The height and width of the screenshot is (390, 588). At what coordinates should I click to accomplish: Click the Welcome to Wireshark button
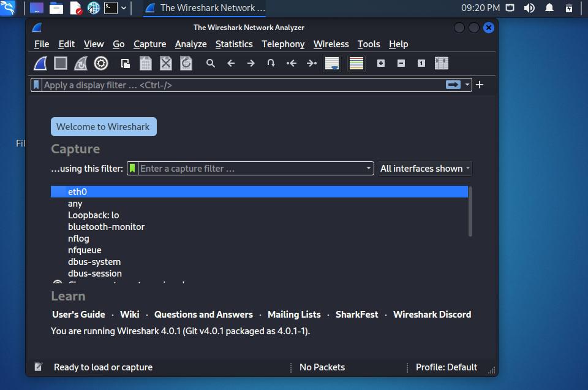pos(104,127)
